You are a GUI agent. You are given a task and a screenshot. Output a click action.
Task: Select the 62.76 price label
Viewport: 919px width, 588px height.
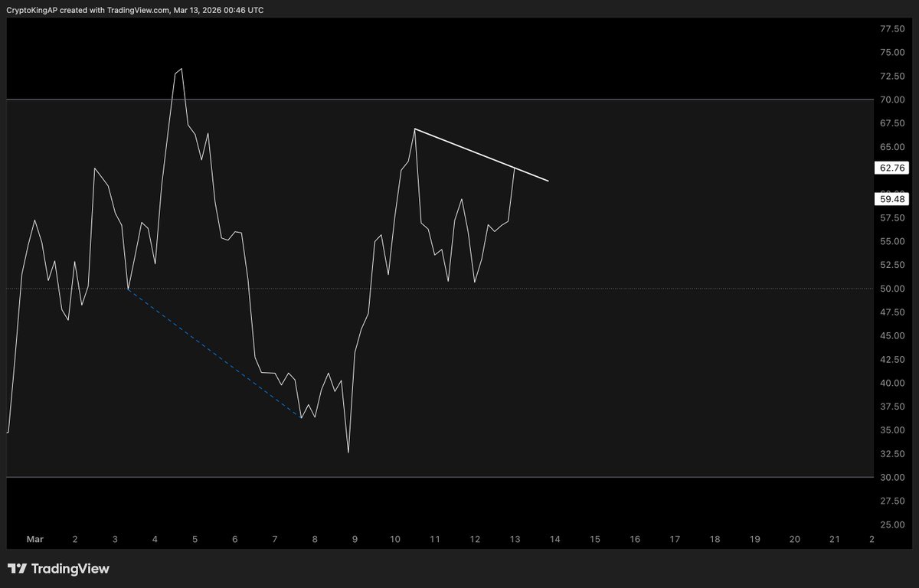[892, 168]
